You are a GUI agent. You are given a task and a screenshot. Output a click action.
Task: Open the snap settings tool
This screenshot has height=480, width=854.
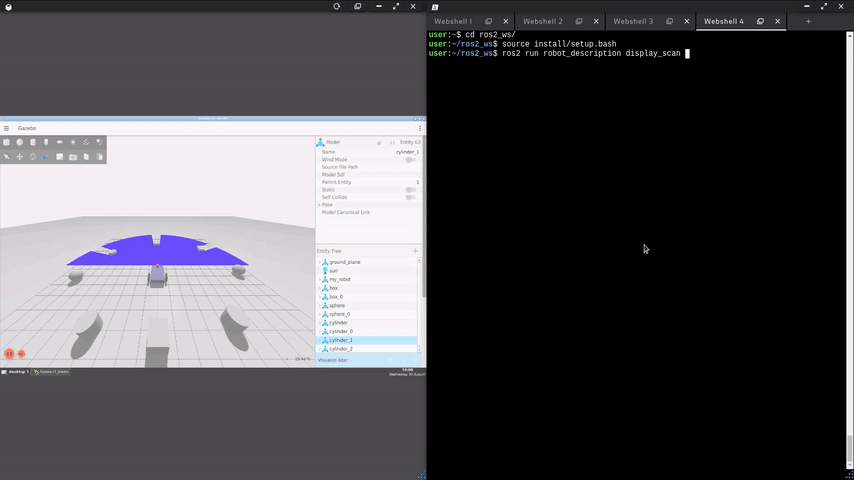tap(46, 157)
